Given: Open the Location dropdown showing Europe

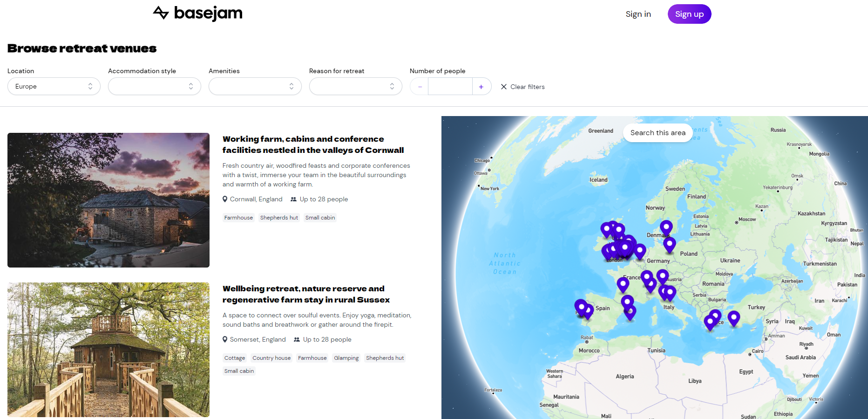Looking at the screenshot, I should coord(54,86).
